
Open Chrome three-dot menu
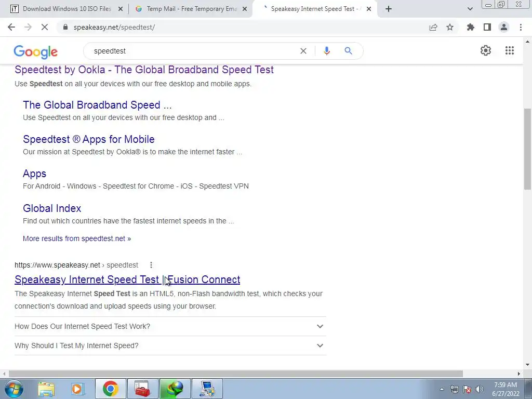click(521, 27)
